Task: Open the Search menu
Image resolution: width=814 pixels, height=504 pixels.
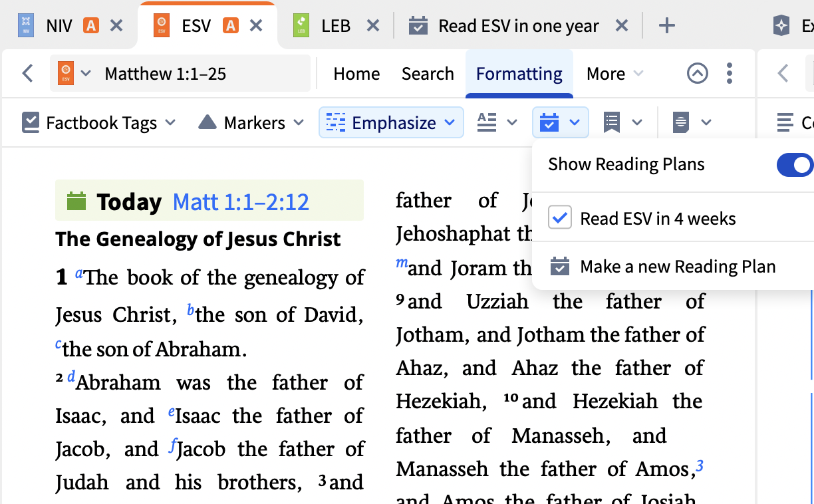Action: (x=428, y=73)
